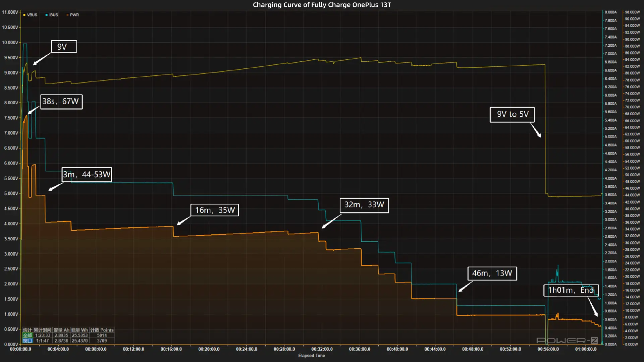Click the 累计时间 column header
Image resolution: width=644 pixels, height=362 pixels.
tap(43, 330)
